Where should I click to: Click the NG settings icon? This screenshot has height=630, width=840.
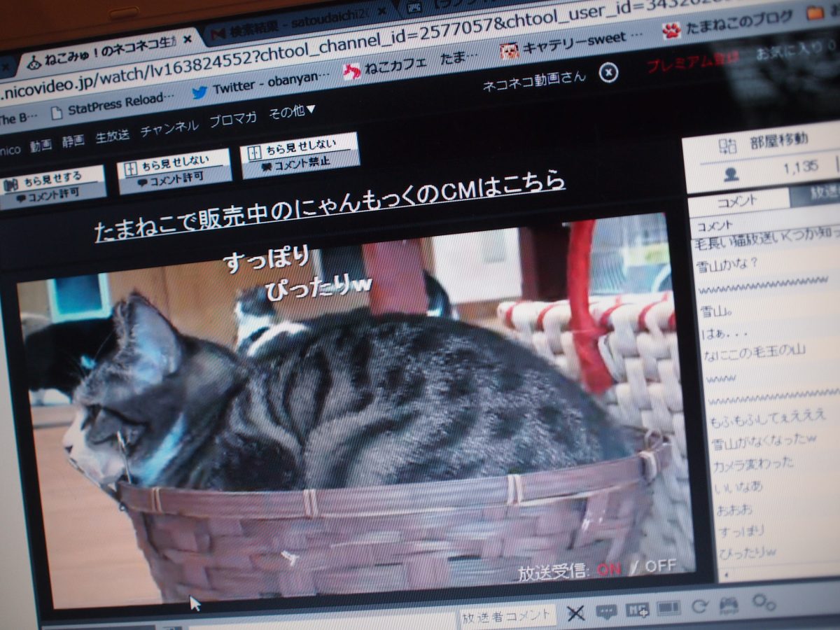point(637,610)
